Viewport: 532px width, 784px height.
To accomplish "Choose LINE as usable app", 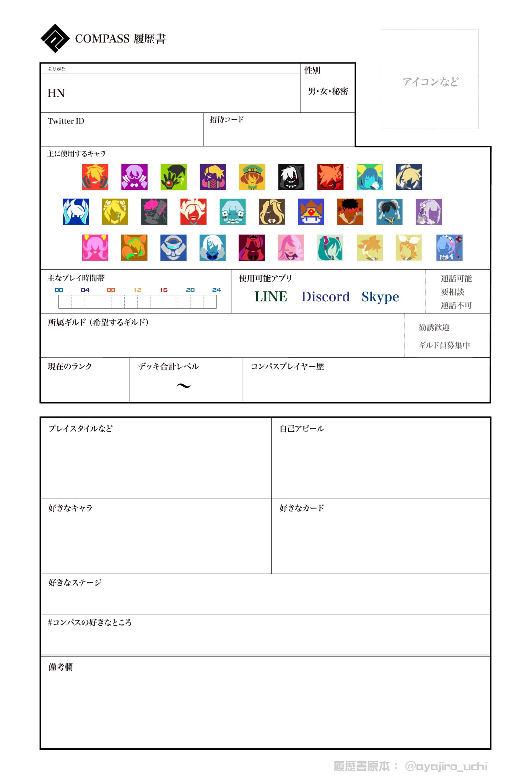I will click(x=271, y=297).
